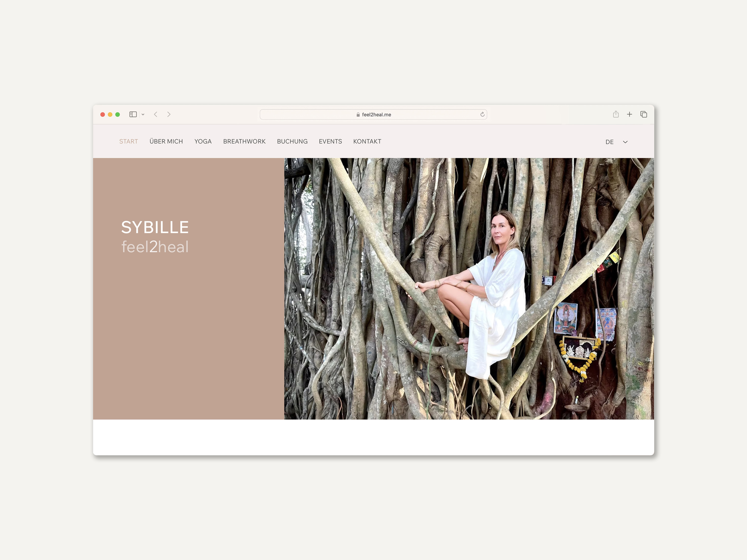Select EVENTS in the navigation
The height and width of the screenshot is (560, 747).
(330, 141)
